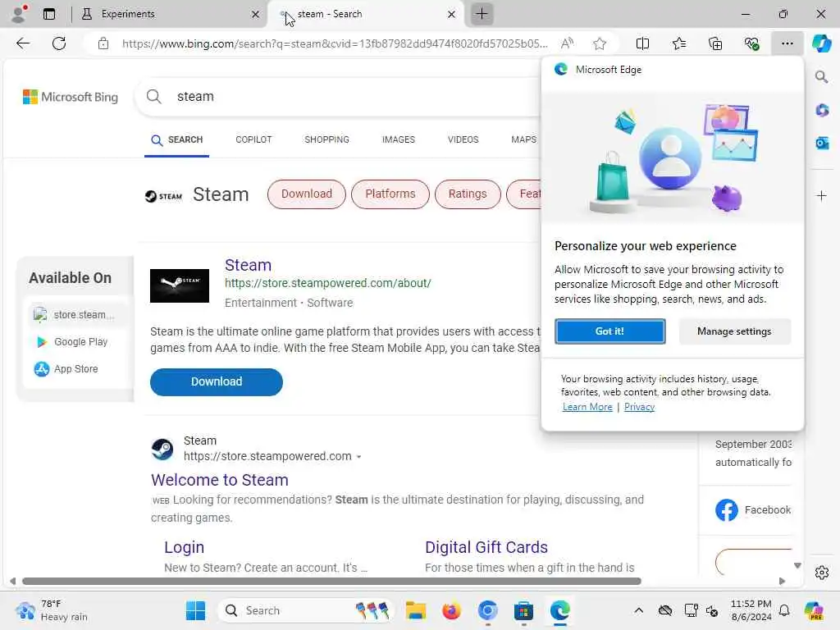840x630 pixels.
Task: Open the Steam thumbnail image
Action: coord(180,286)
